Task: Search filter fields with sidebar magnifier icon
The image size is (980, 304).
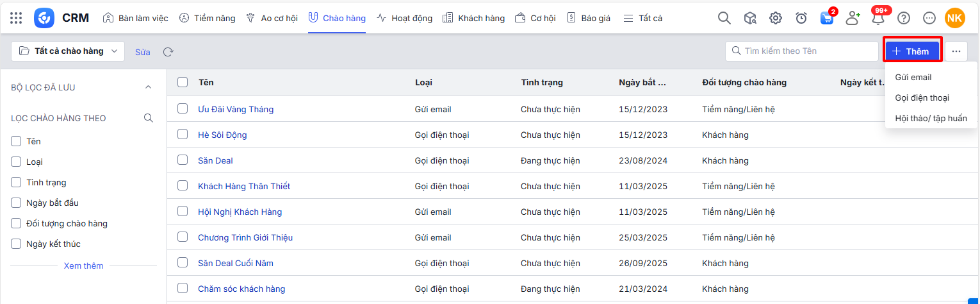Action: pyautogui.click(x=149, y=118)
